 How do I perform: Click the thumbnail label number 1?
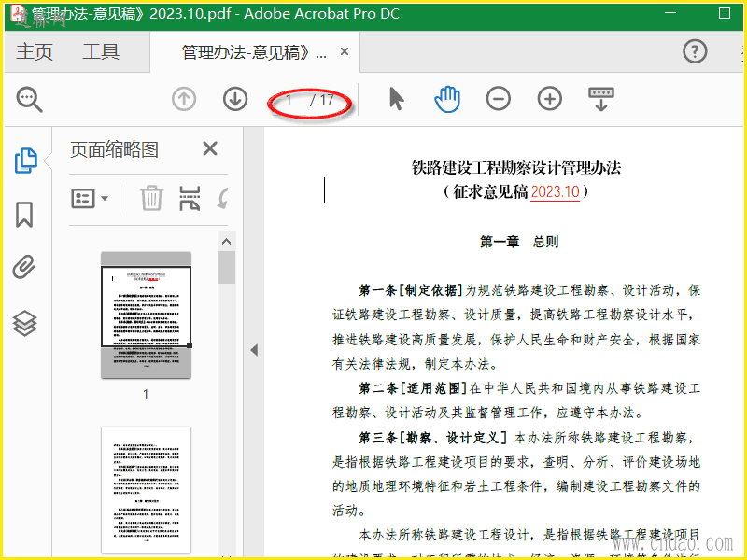pos(146,394)
